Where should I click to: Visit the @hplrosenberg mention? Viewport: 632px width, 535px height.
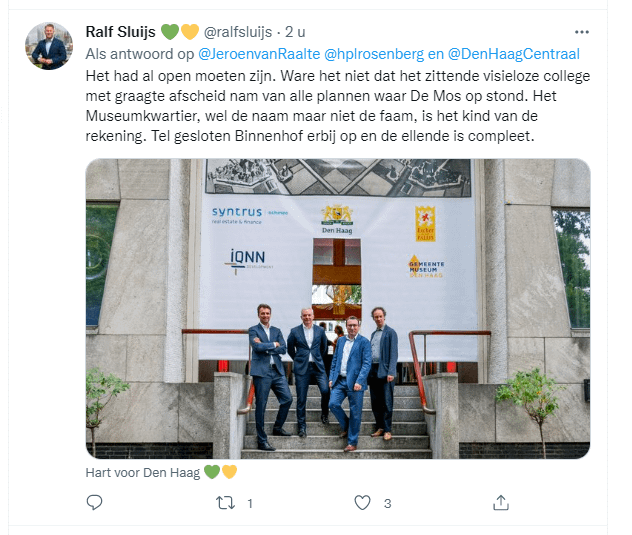point(374,54)
